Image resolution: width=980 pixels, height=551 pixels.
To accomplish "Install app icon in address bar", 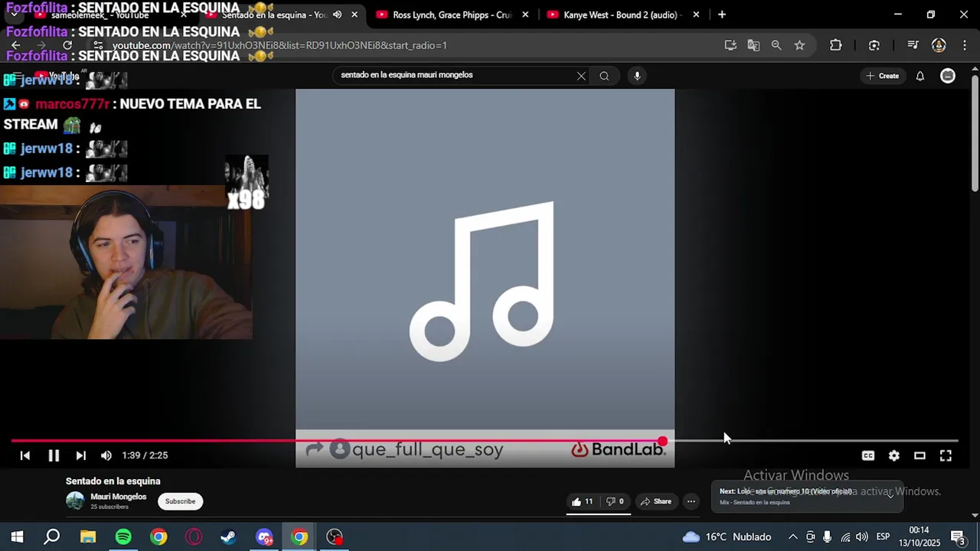I will (730, 45).
